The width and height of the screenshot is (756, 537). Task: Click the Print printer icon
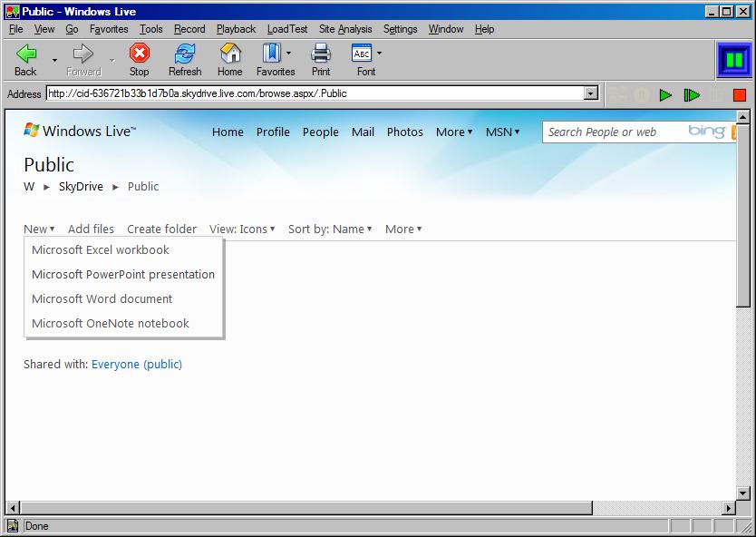(x=321, y=54)
